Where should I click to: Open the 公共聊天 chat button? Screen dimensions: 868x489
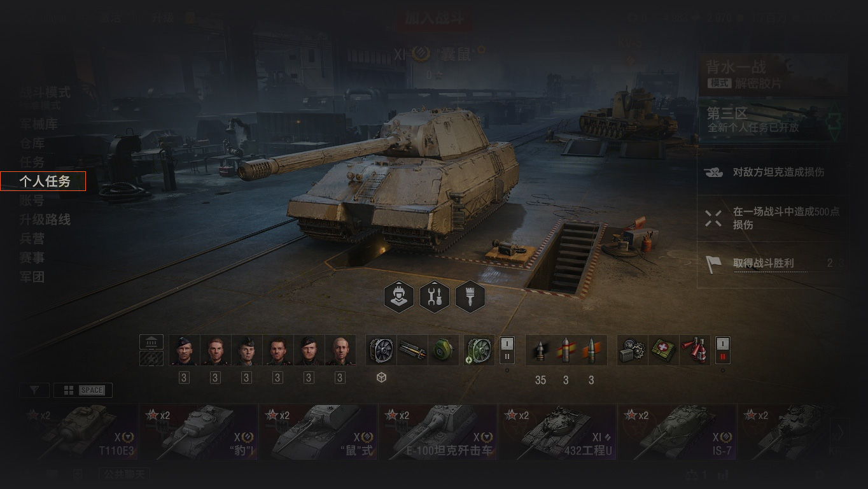tap(124, 474)
